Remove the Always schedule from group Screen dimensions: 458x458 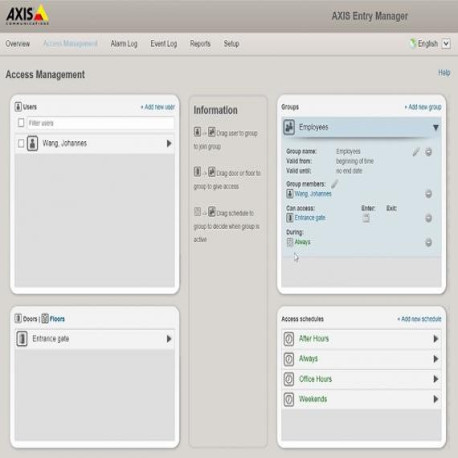click(429, 242)
